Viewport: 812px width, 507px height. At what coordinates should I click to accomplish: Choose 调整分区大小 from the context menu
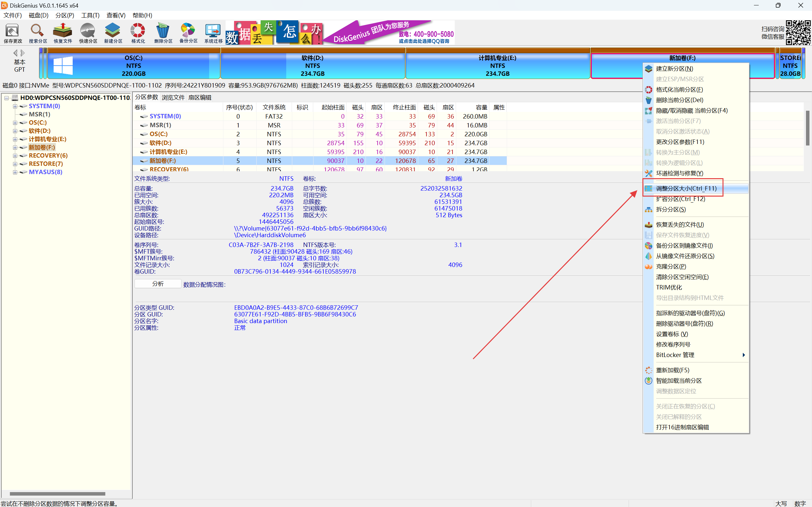tap(686, 188)
